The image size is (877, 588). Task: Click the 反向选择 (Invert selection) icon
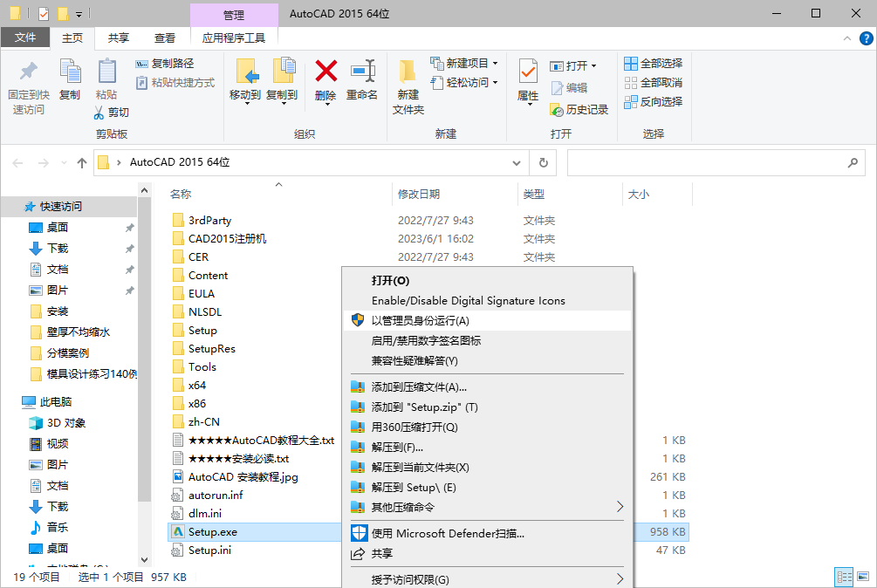pyautogui.click(x=631, y=100)
